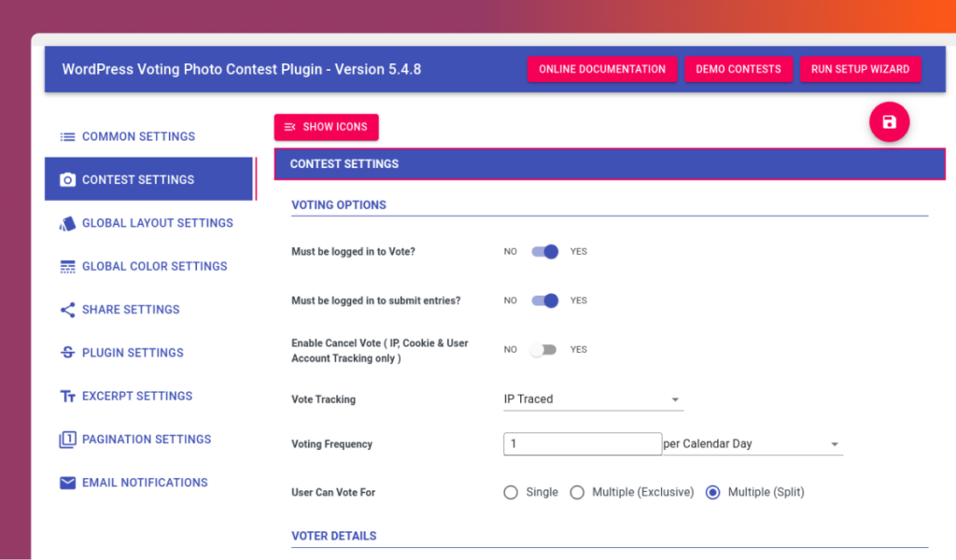Viewport: 956px width, 560px height.
Task: Click the Plugin Settings strikethrough icon
Action: click(67, 353)
